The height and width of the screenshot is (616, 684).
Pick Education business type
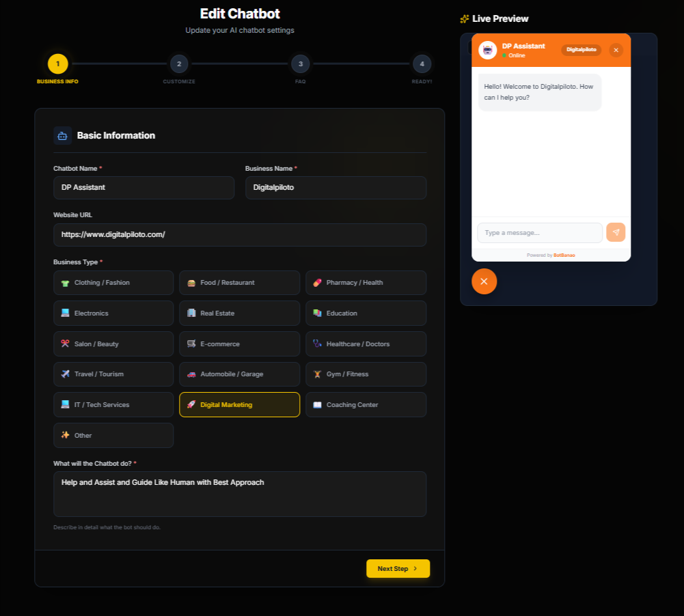click(366, 313)
